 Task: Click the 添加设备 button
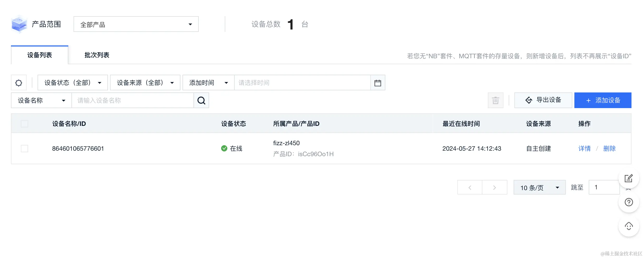coord(603,100)
